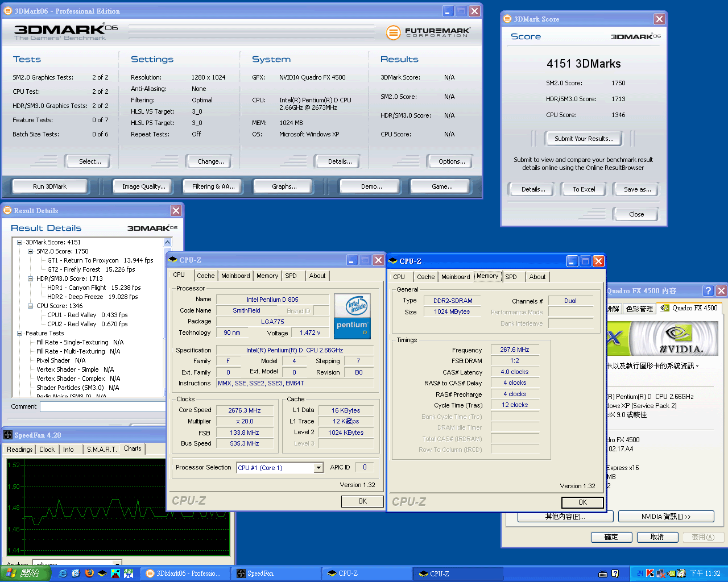Collapse the SM2.0 Score: 1750 node
The width and height of the screenshot is (728, 582).
tap(31, 251)
